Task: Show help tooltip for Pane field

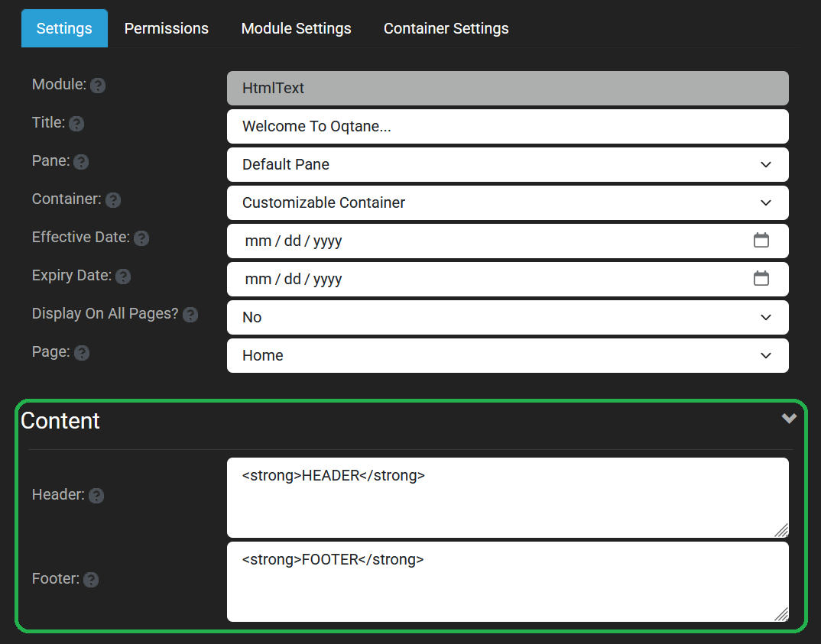Action: click(80, 162)
